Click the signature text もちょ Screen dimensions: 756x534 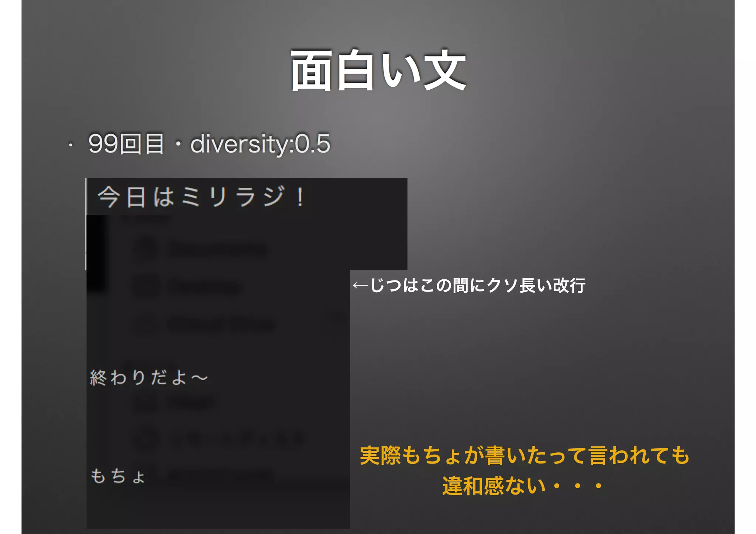118,476
